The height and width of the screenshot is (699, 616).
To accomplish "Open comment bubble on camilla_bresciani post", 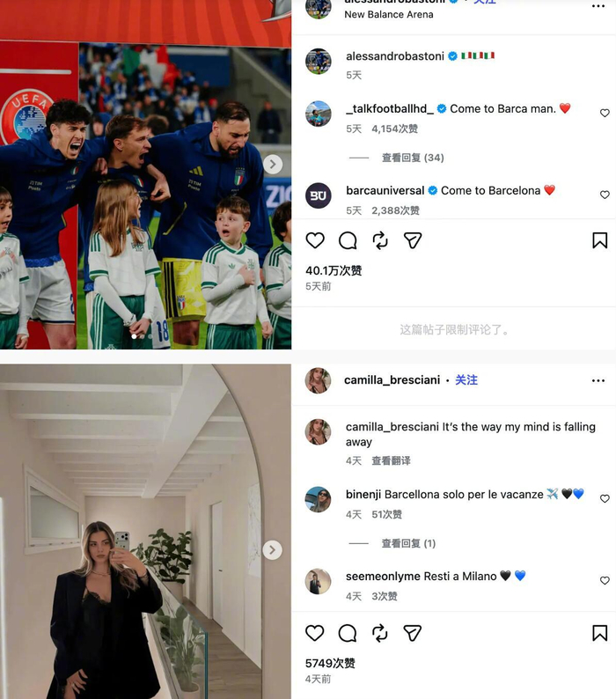I will coord(348,633).
